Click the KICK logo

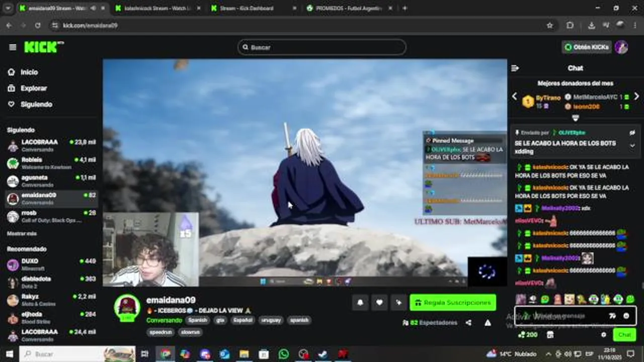pyautogui.click(x=44, y=47)
